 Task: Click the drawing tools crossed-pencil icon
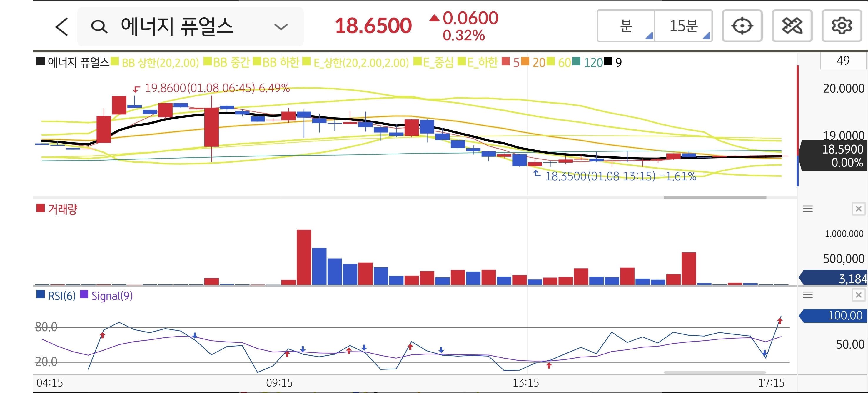coord(792,26)
